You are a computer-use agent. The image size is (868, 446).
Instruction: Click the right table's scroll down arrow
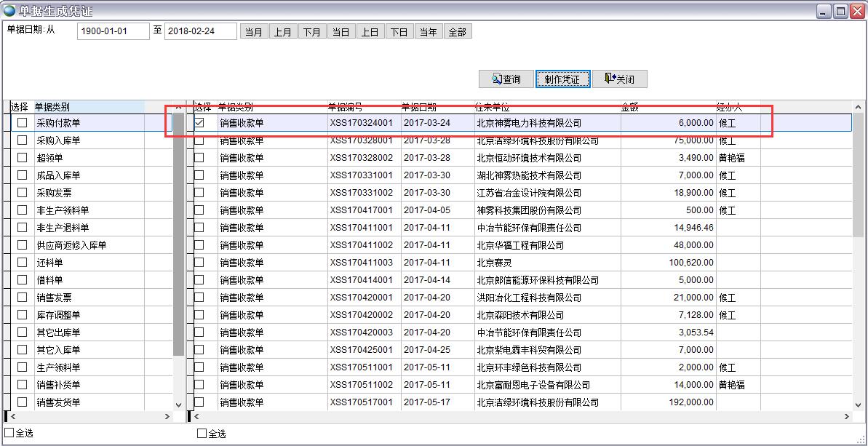point(859,403)
